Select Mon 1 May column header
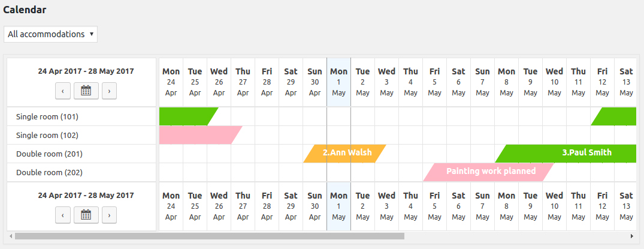 tap(339, 82)
